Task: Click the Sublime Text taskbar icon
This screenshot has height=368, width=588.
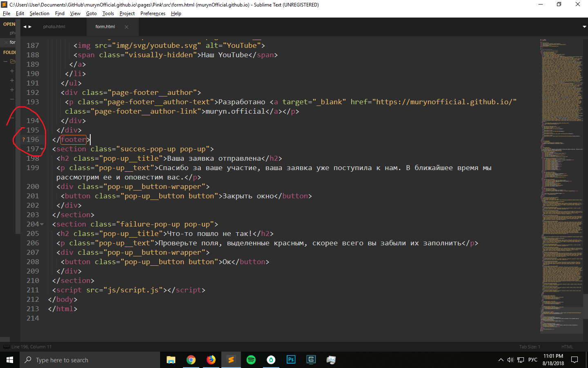Action: pyautogui.click(x=231, y=360)
